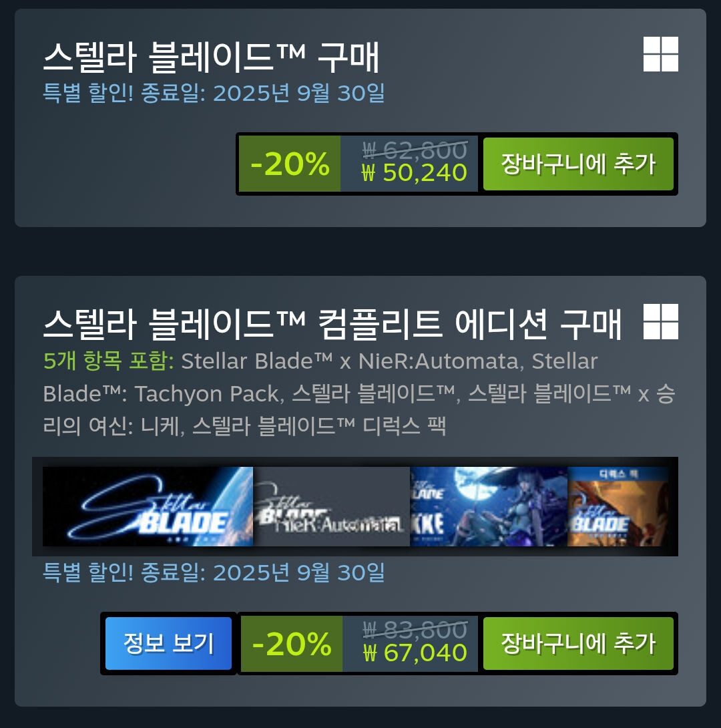This screenshot has width=721, height=728.
Task: Click the -20% badge beside ₩50,240
Action: click(x=290, y=164)
